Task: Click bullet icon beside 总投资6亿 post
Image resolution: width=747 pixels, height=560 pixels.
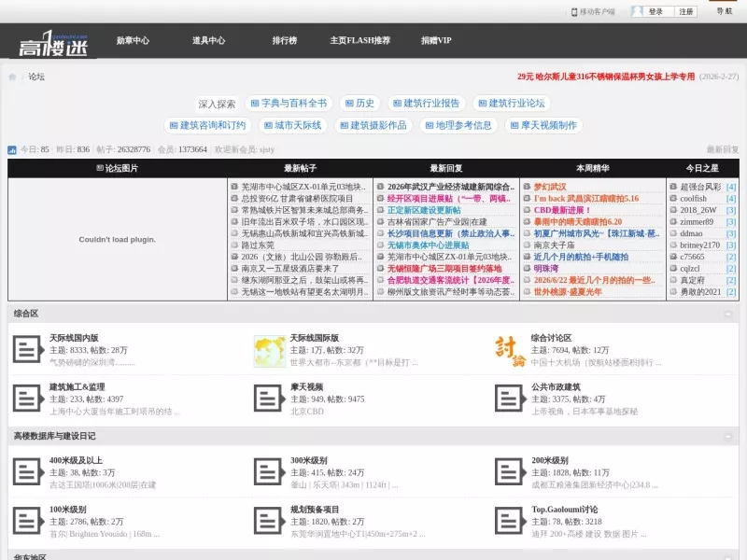Action: [x=234, y=198]
